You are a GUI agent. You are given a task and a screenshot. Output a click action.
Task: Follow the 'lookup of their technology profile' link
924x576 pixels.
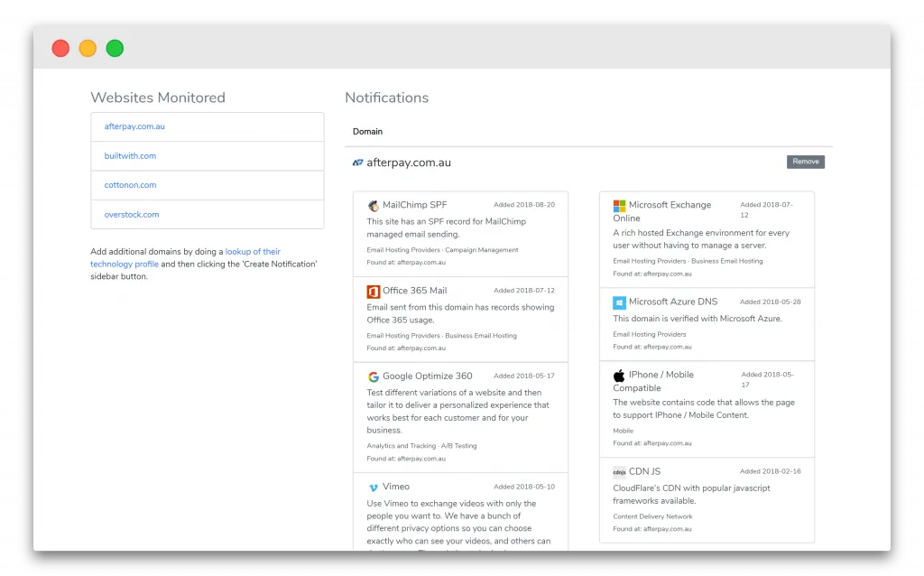pos(253,252)
